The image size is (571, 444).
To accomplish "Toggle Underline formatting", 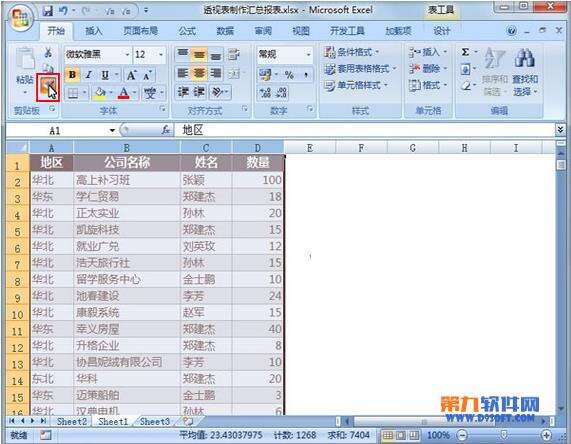I will (105, 75).
